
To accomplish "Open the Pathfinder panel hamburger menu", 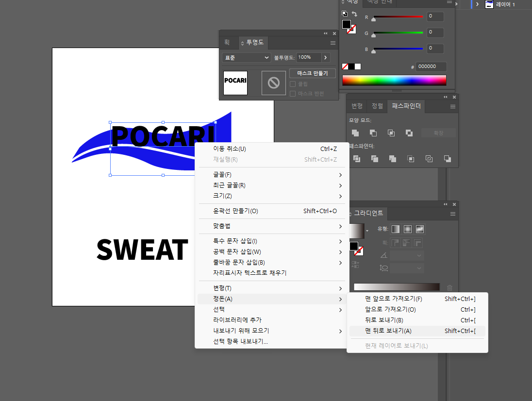I will pos(452,106).
